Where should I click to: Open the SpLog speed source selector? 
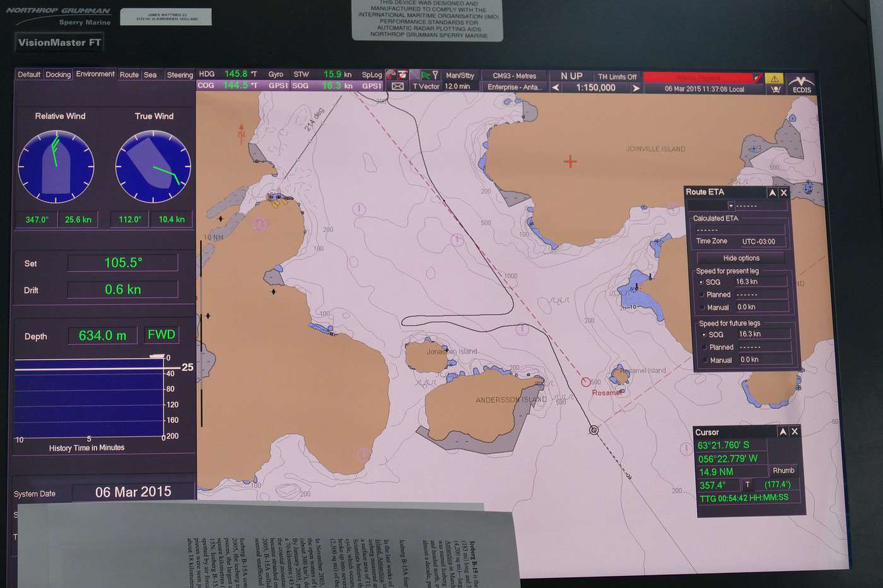[372, 74]
